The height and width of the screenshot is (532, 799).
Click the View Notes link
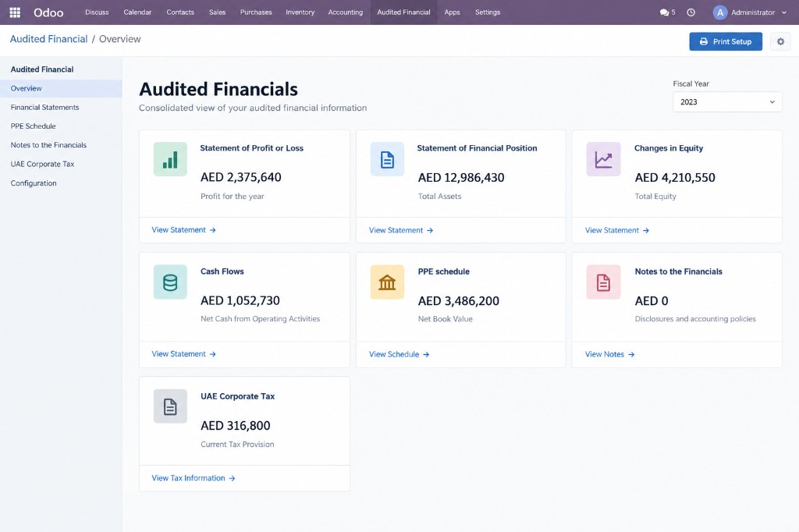click(609, 354)
